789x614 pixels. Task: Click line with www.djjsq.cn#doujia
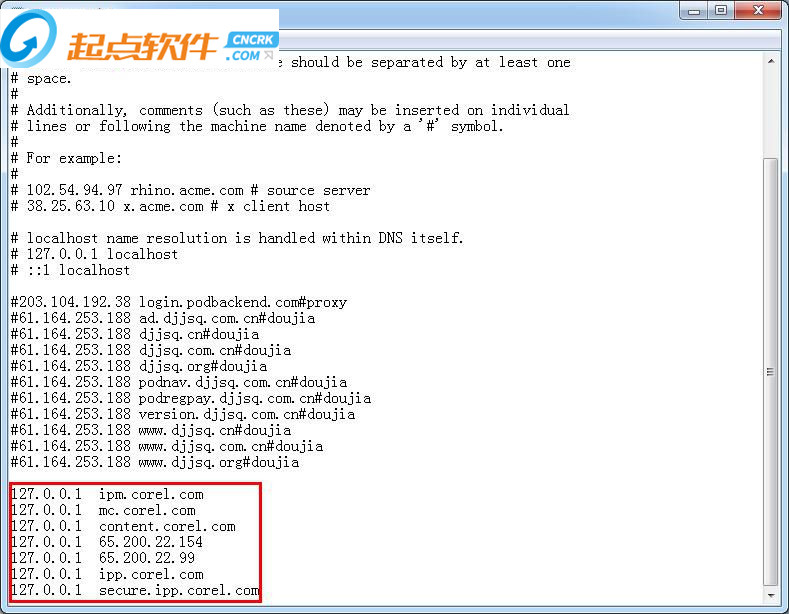click(151, 430)
